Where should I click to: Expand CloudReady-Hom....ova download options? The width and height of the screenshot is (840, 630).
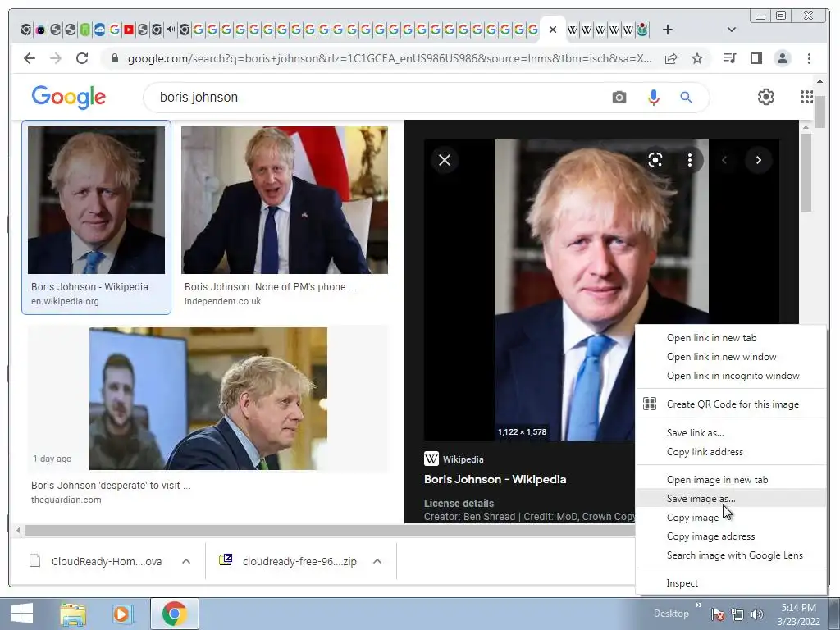(186, 561)
